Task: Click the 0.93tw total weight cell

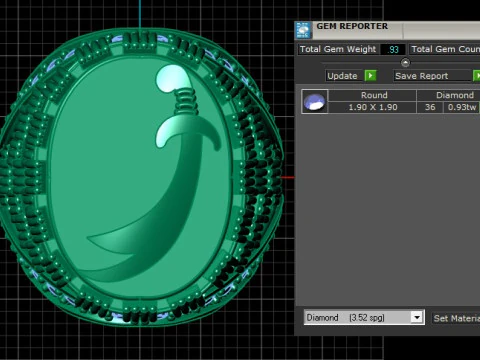Action: point(462,107)
